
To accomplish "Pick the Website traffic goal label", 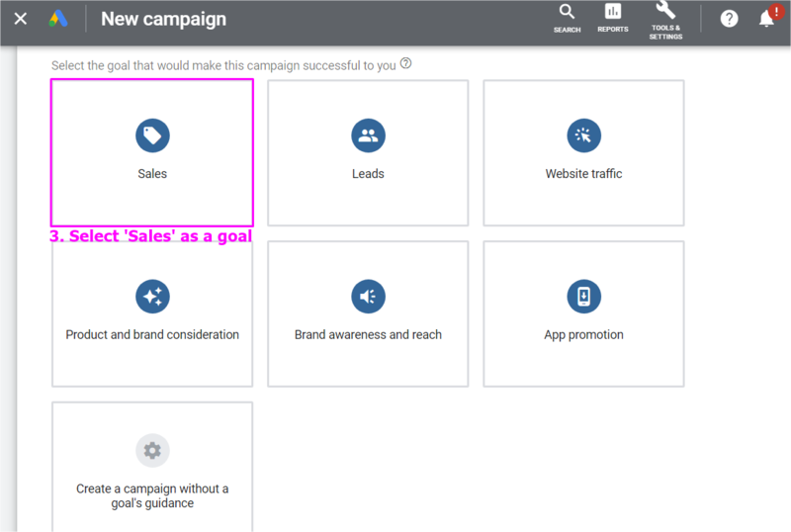I will (583, 174).
